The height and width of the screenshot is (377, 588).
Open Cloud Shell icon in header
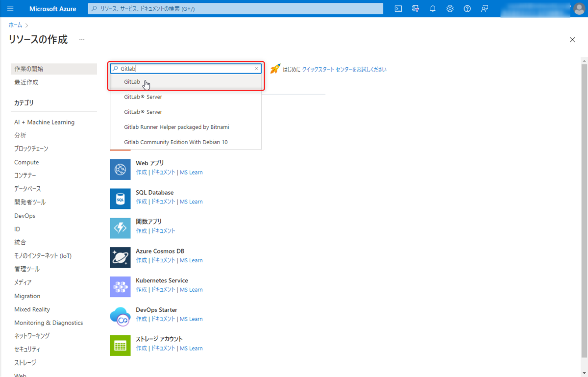(399, 9)
